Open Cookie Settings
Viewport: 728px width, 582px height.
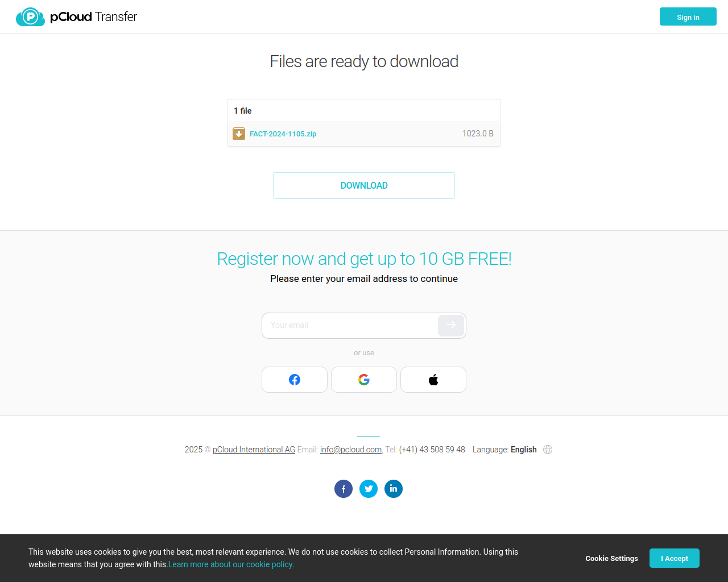coord(612,558)
